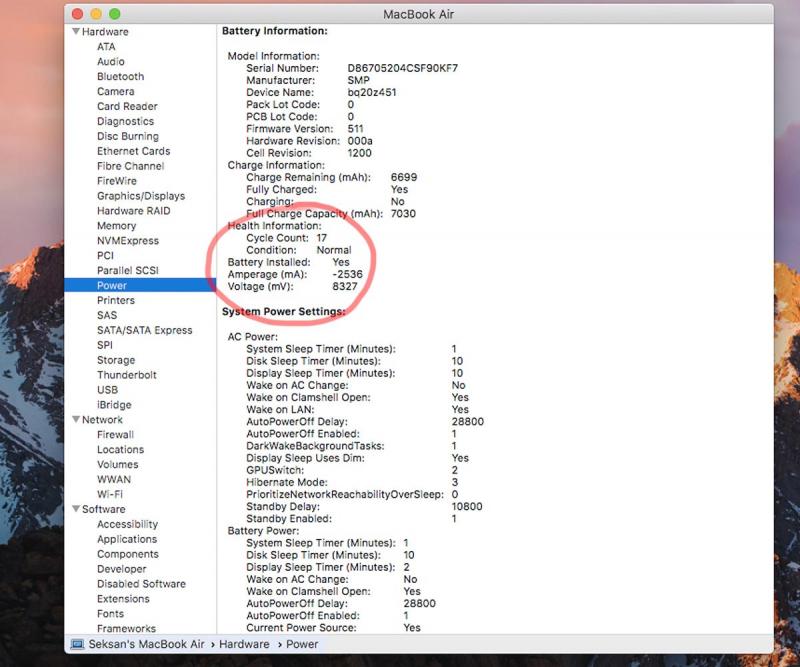Show Ethernet Cards details
This screenshot has height=667, width=800.
point(134,151)
